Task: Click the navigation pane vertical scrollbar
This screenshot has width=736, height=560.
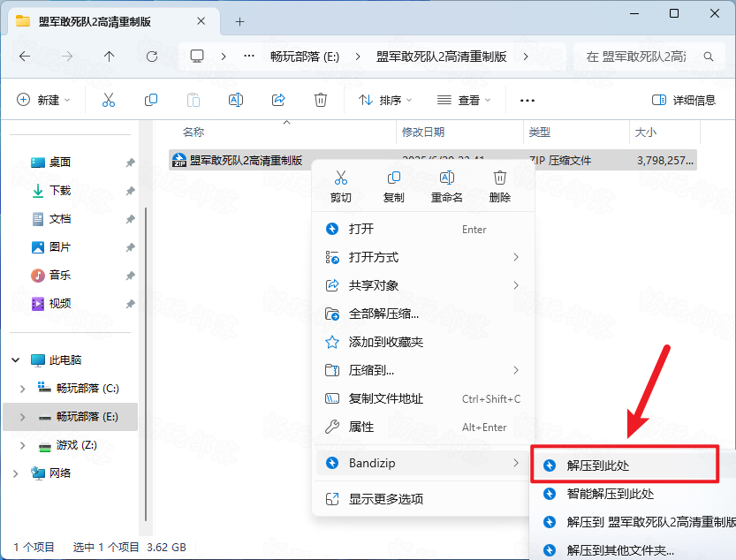Action: (x=146, y=364)
